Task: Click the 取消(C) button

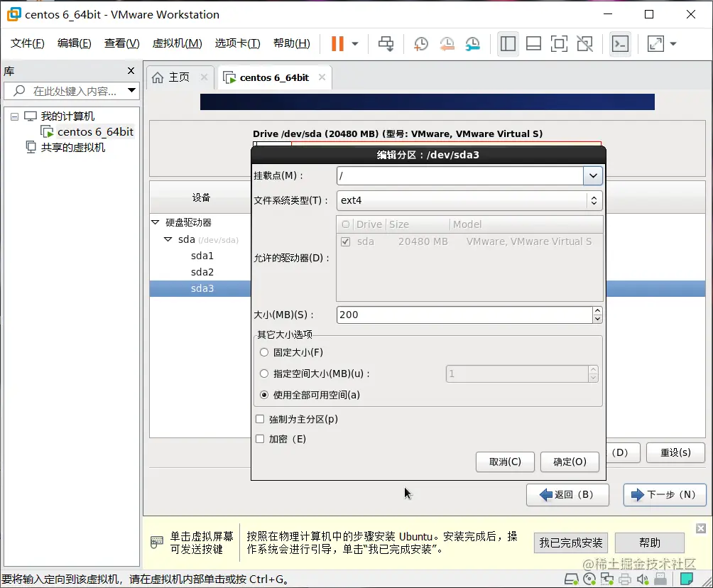Action: 505,462
